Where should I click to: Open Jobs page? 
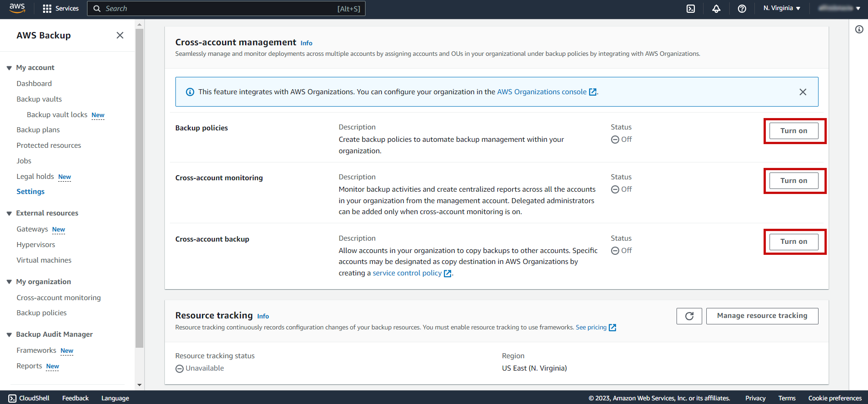coord(24,161)
